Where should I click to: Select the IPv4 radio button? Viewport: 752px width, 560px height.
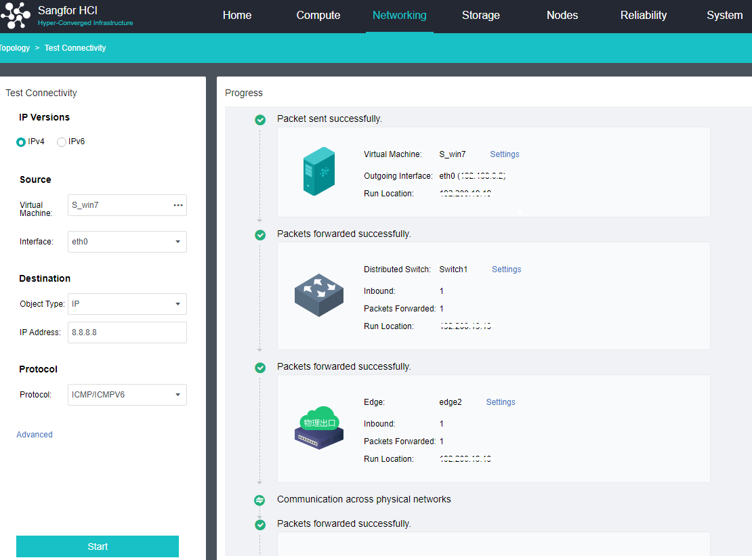click(x=21, y=142)
